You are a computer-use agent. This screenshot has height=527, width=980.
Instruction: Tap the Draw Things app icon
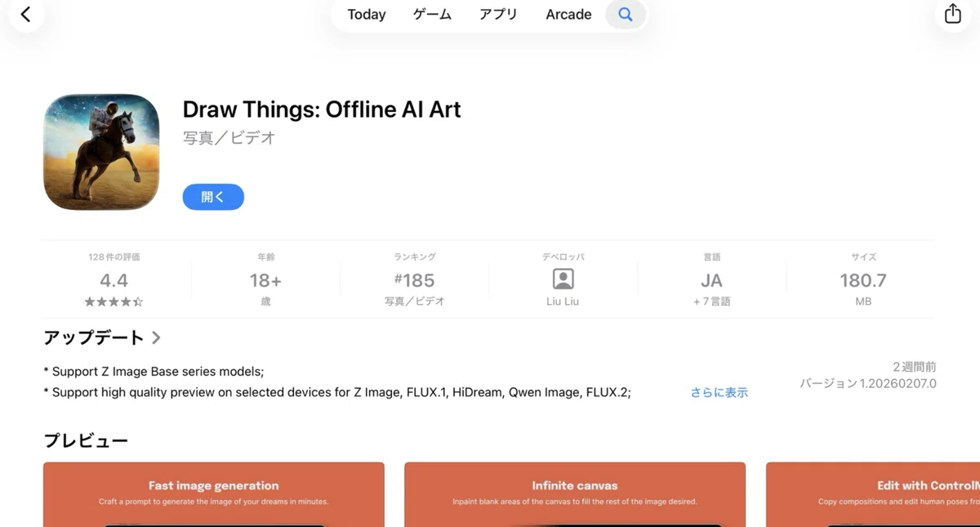(101, 152)
